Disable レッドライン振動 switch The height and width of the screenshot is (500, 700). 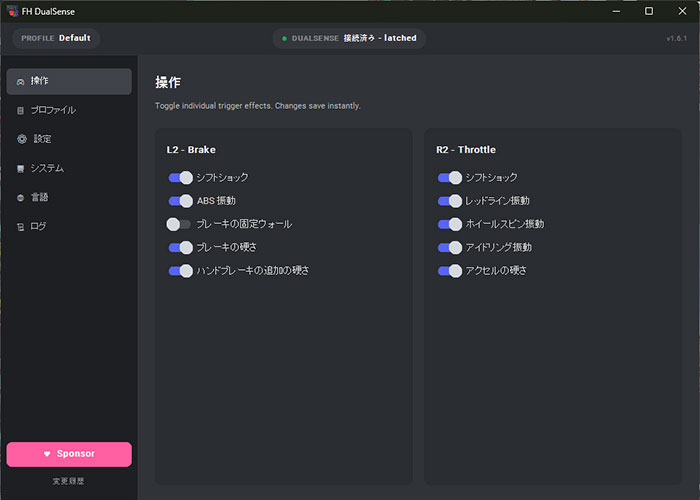450,201
